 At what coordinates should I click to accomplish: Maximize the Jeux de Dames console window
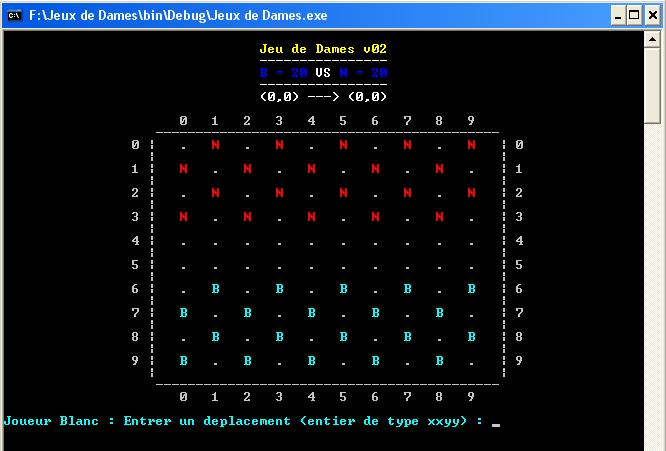[634, 16]
